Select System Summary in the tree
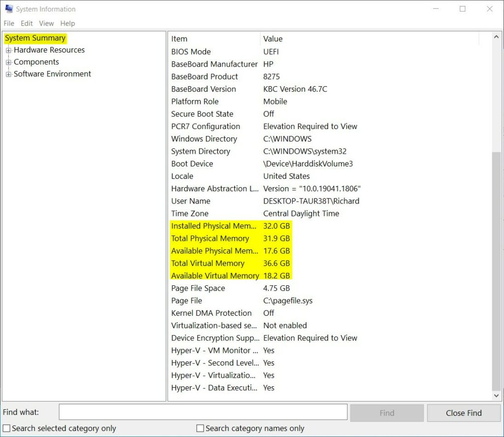This screenshot has height=437, width=504. tap(35, 38)
